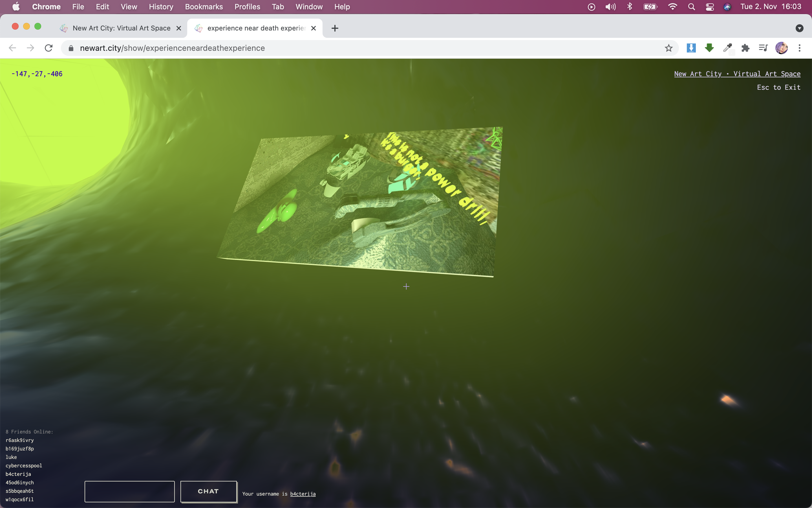The width and height of the screenshot is (812, 508).
Task: Open the Extensions puzzle menu
Action: (745, 48)
